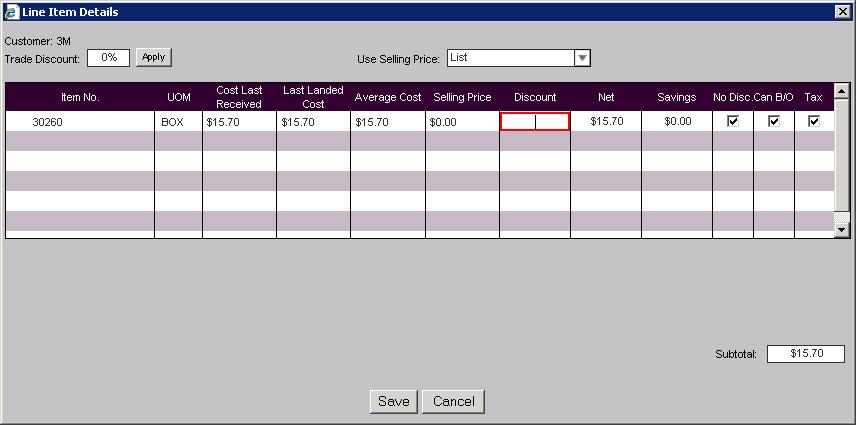Screen dimensions: 856x425
Task: Click the Subtotal amount field
Action: (805, 354)
